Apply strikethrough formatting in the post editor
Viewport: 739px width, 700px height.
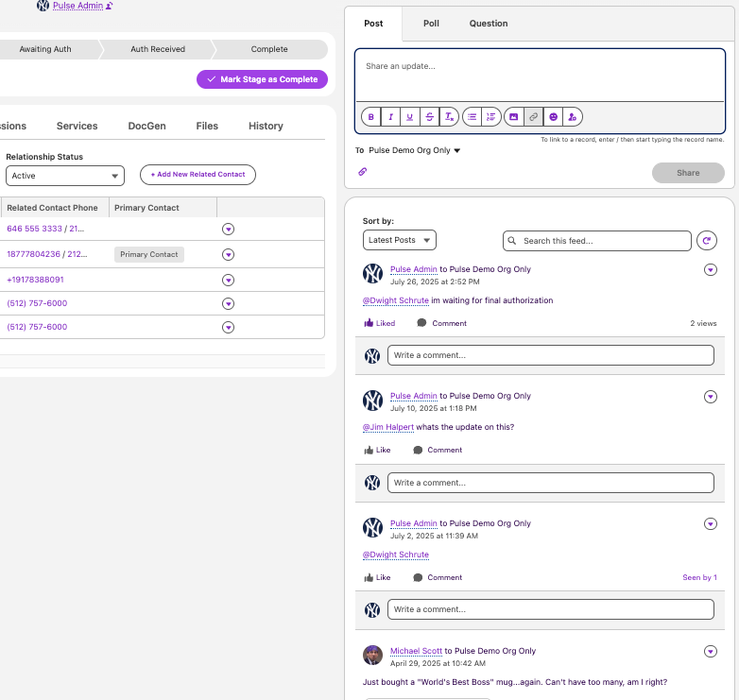(x=430, y=117)
